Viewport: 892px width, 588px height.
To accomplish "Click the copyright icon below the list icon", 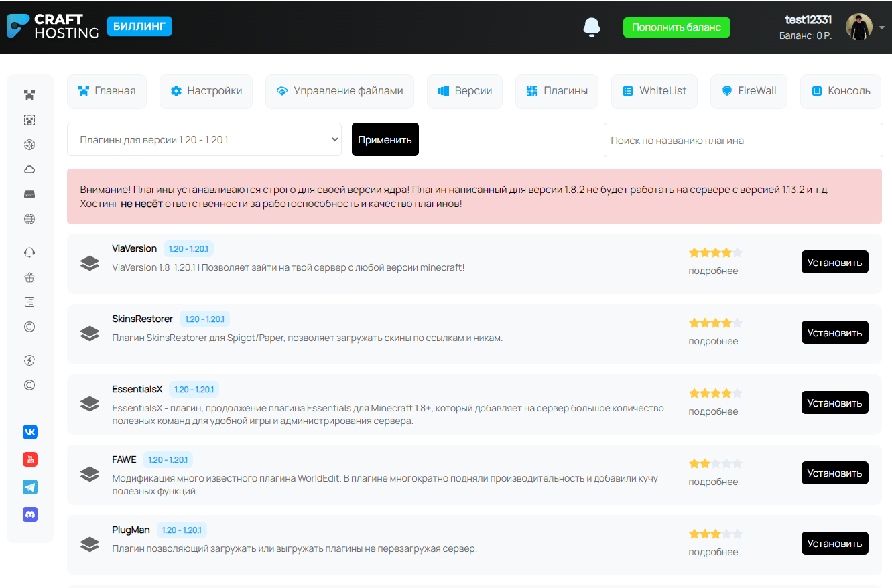I will pyautogui.click(x=29, y=327).
